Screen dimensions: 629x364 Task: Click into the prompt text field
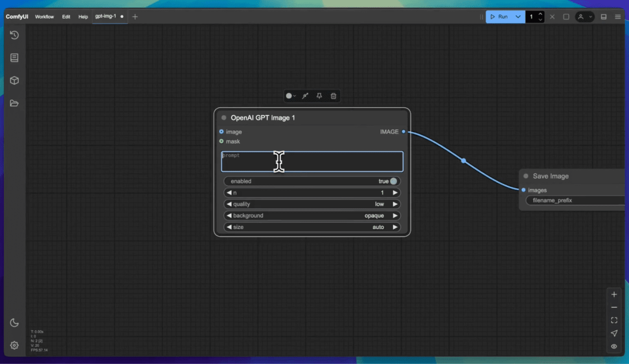pyautogui.click(x=312, y=162)
